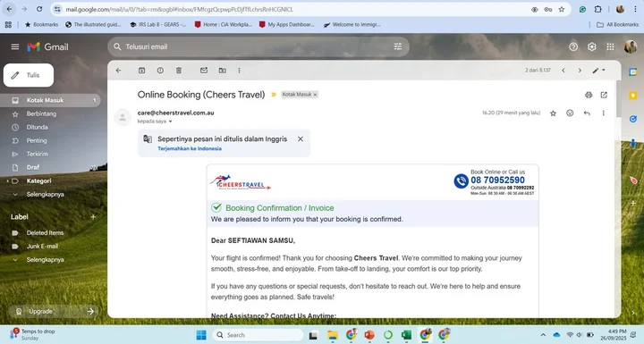Image resolution: width=644 pixels, height=344 pixels.
Task: Remove the Kotak Masuk label chip
Action: click(315, 95)
